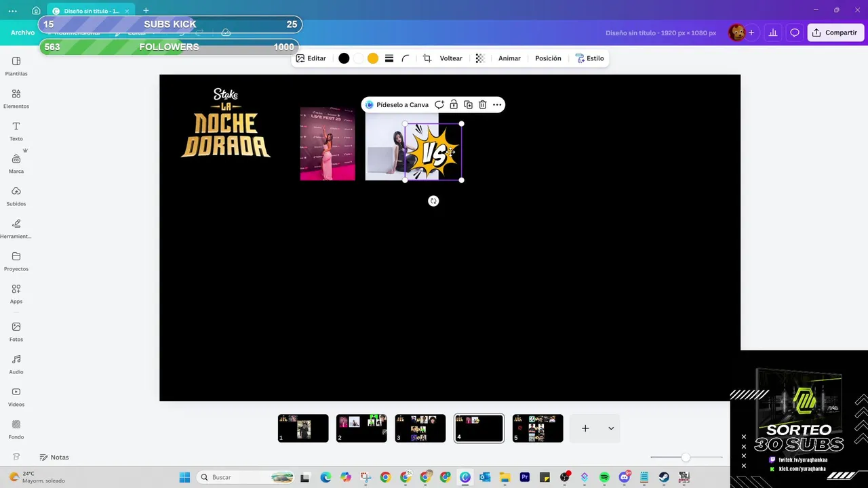Click Pídeselo a Canva button
This screenshot has height=488, width=868.
point(397,104)
